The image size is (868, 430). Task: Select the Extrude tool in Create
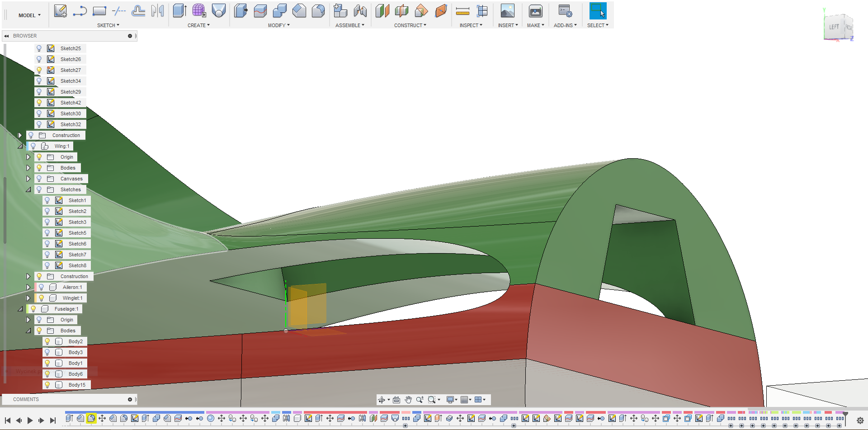(179, 11)
